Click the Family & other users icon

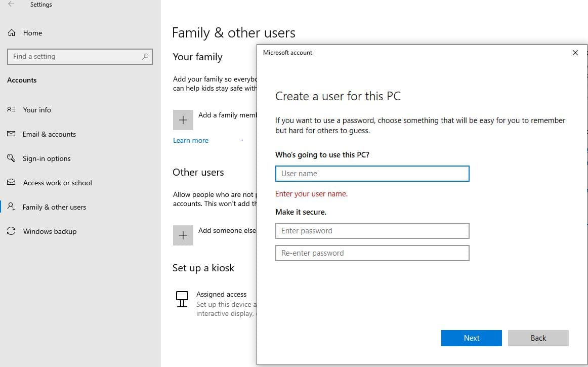click(x=11, y=207)
